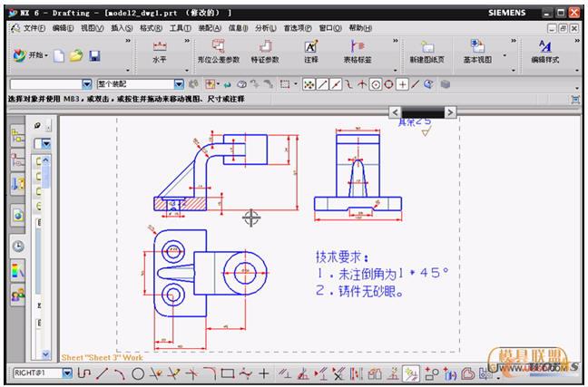Toggle the Roles sidebar tab
Image resolution: width=588 pixels, height=387 pixels.
[x=18, y=295]
